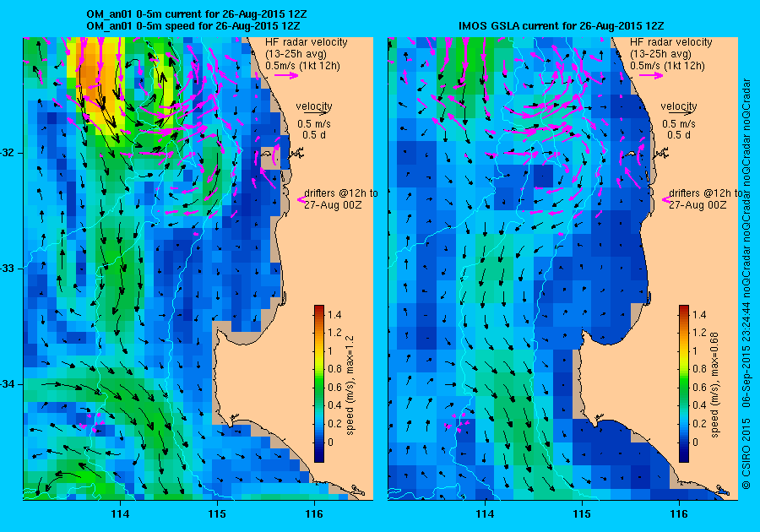Click latitude label '-32' on left axis
The width and height of the screenshot is (760, 532).
[x=8, y=153]
